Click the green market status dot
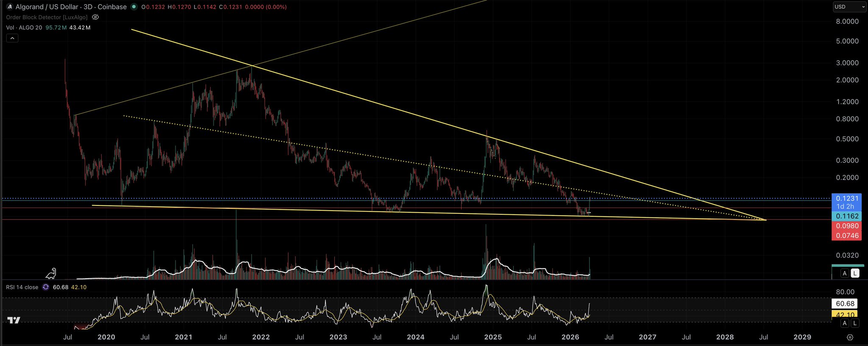The height and width of the screenshot is (346, 868). [x=134, y=7]
